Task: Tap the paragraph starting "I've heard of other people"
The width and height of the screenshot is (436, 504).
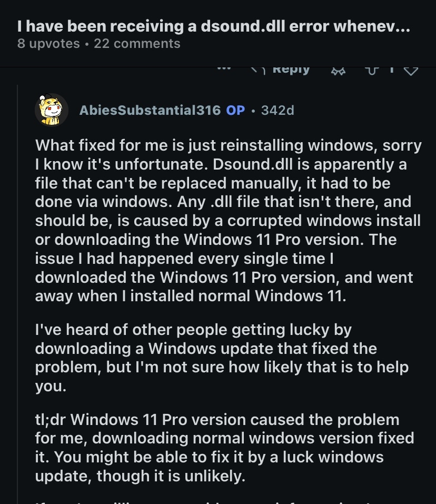Action: (x=221, y=358)
